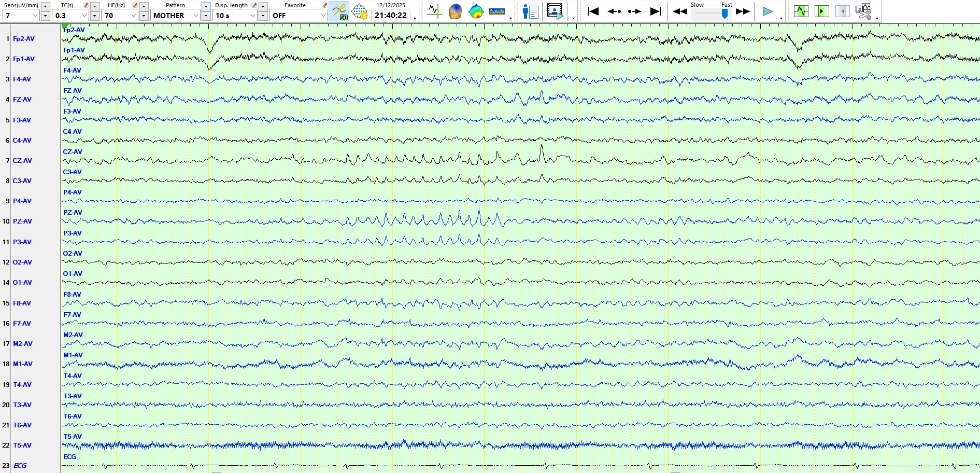Toggle the green waveform display button

pos(801,11)
